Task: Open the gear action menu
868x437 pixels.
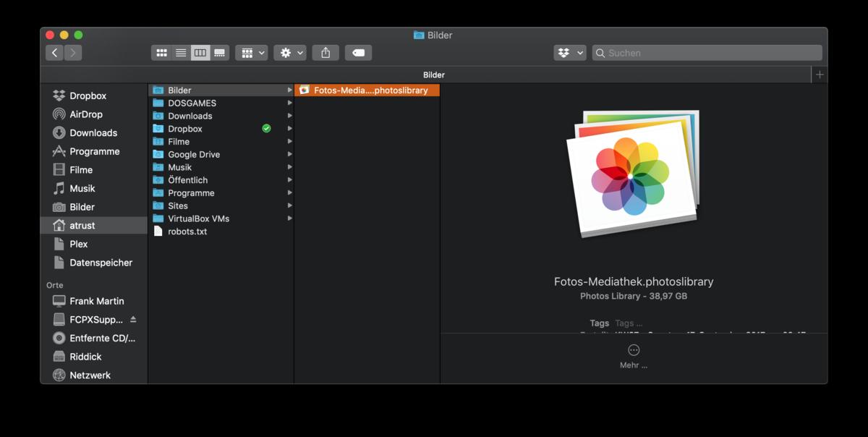Action: click(290, 53)
